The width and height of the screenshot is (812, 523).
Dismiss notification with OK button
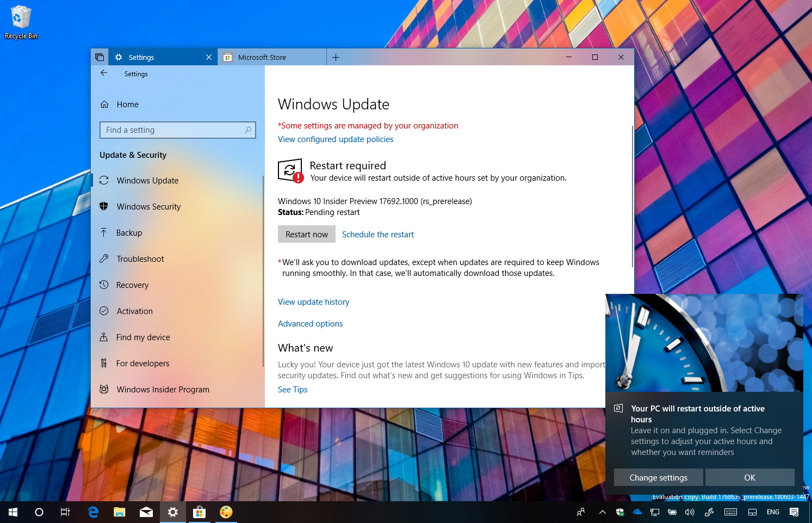[750, 477]
